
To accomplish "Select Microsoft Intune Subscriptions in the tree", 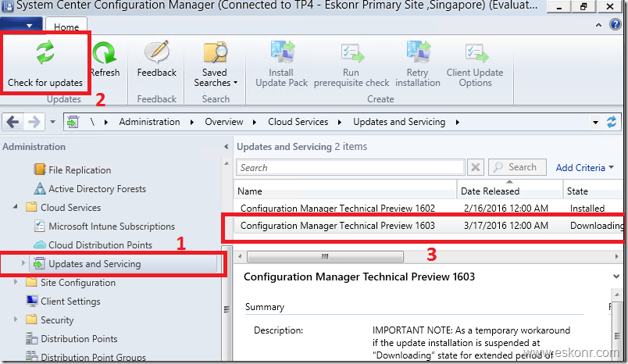I will pyautogui.click(x=111, y=227).
